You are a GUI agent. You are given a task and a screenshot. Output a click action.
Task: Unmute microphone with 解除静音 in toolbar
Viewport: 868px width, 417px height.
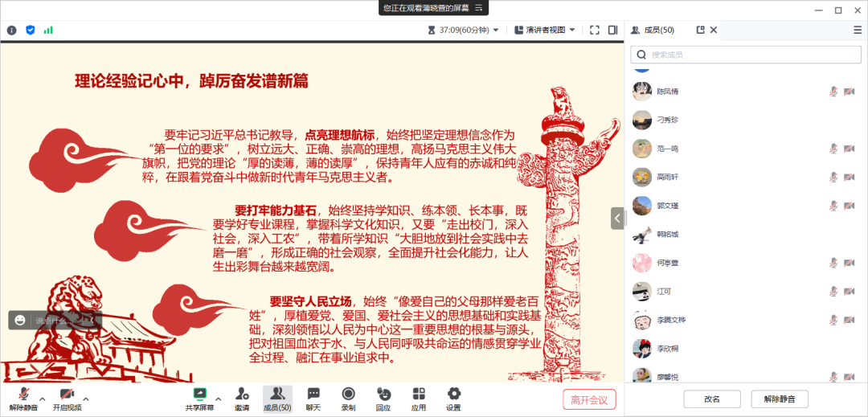(x=23, y=398)
